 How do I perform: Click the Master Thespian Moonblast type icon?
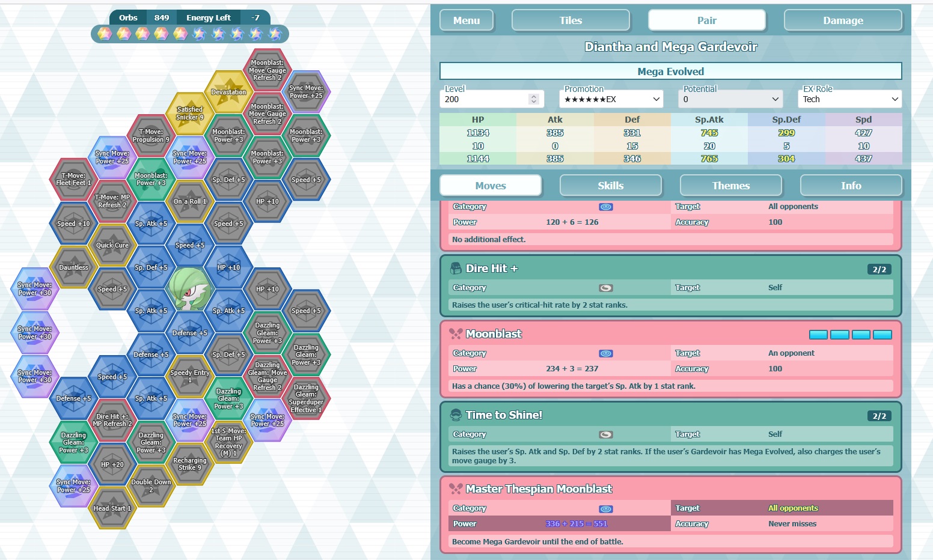point(456,489)
